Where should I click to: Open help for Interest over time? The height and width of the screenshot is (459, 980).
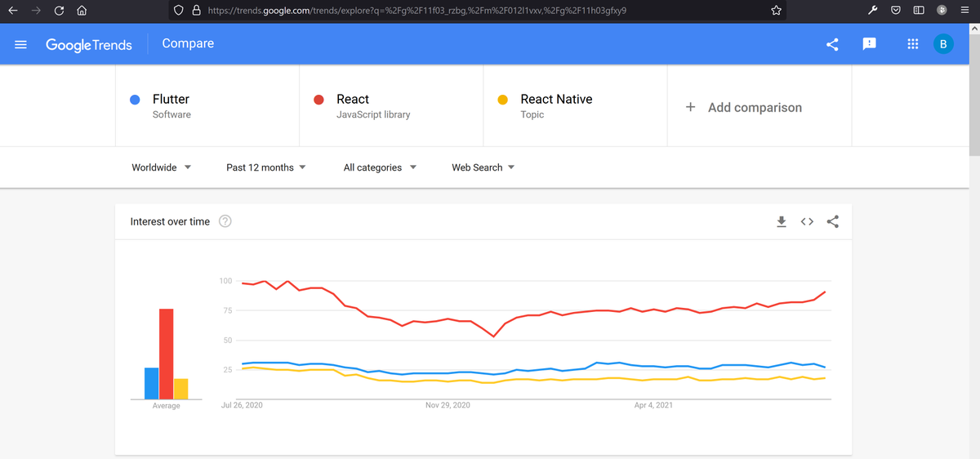pyautogui.click(x=225, y=221)
